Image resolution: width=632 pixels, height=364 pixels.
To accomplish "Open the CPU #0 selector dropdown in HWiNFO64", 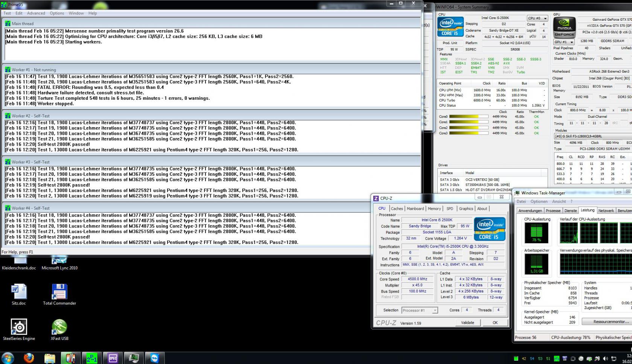I will (537, 18).
